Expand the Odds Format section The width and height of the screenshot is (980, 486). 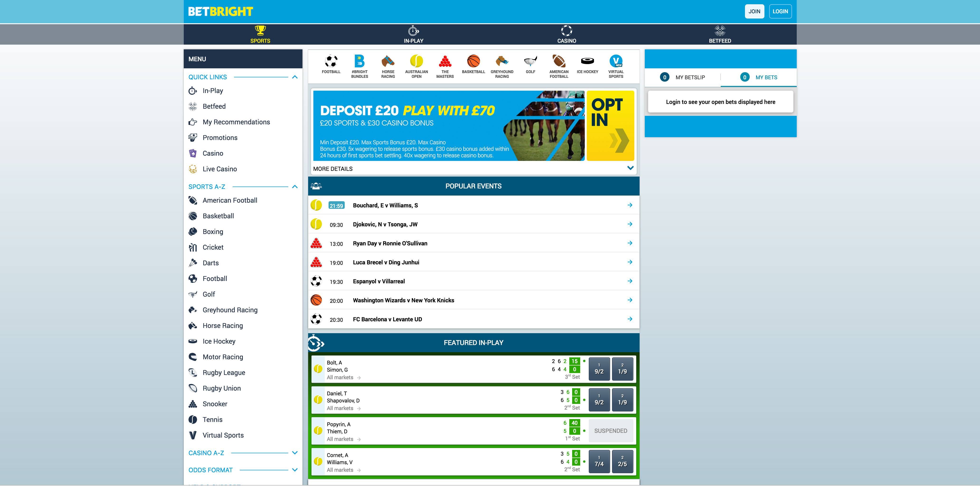(295, 470)
